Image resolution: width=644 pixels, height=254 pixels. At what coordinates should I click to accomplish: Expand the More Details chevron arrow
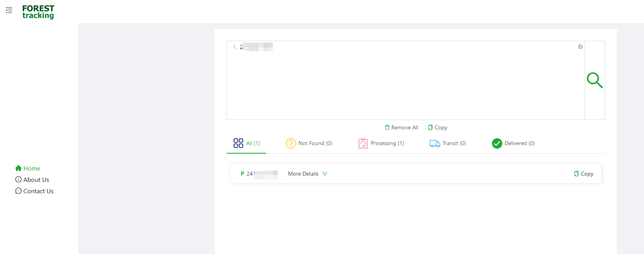pos(325,174)
